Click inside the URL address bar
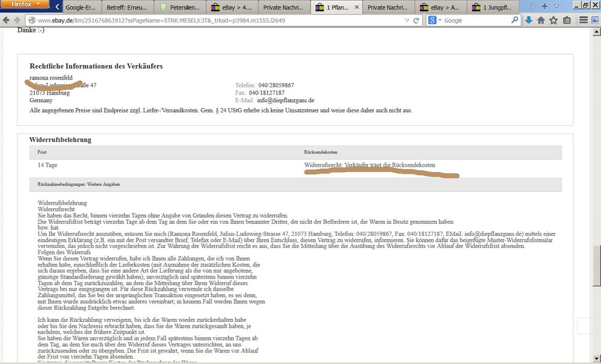 211,20
